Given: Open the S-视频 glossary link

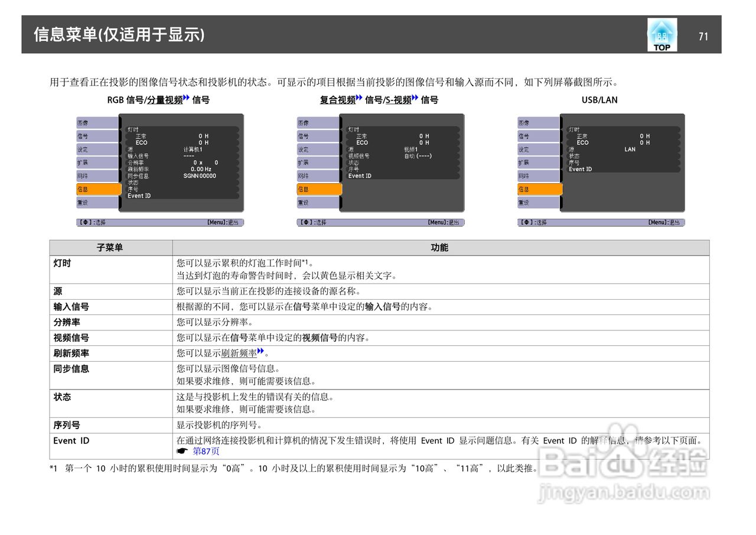Looking at the screenshot, I should coord(398,100).
